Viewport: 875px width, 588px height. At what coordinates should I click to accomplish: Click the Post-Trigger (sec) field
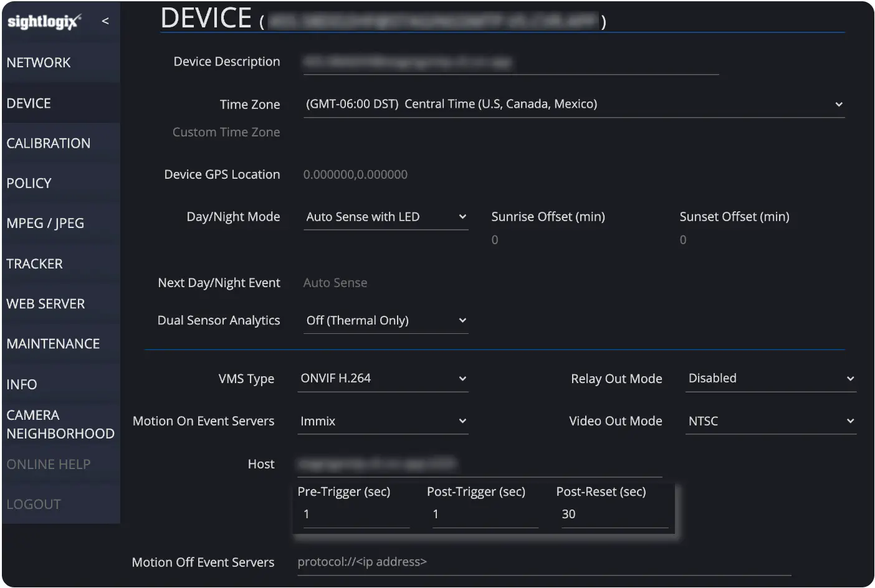tap(485, 514)
